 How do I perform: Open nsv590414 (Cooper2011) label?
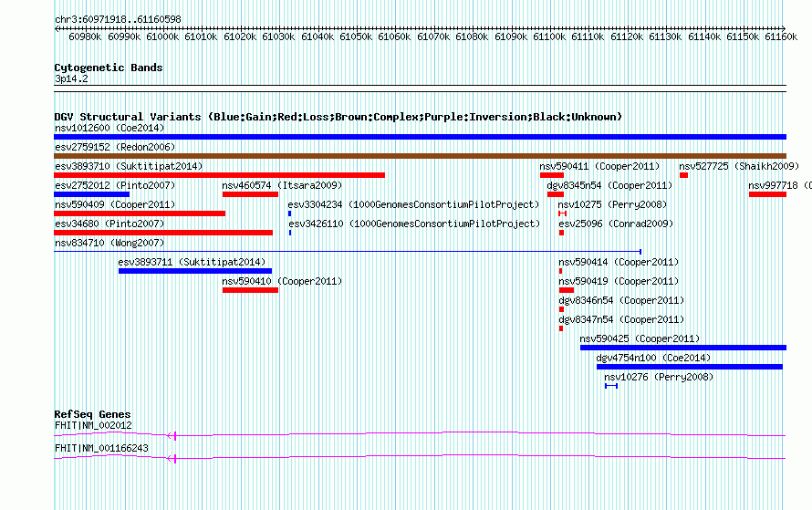point(619,262)
